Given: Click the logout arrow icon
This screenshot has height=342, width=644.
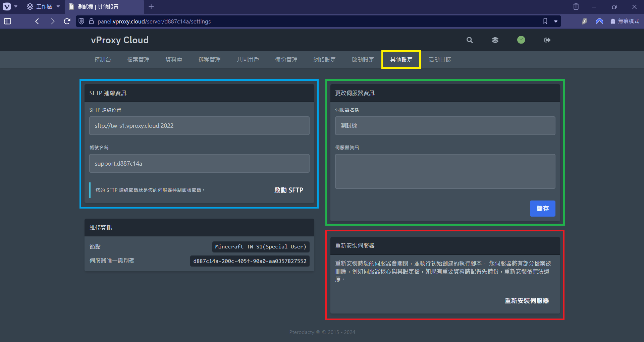Looking at the screenshot, I should (x=547, y=40).
